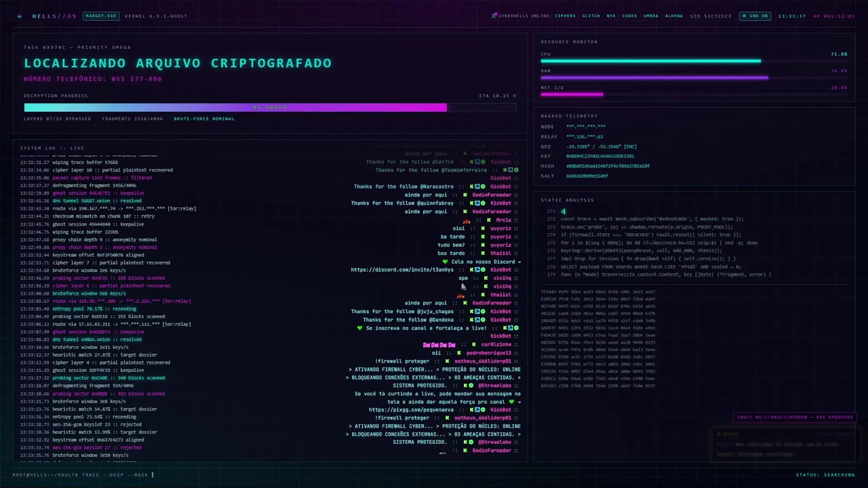The height and width of the screenshot is (488, 868).
Task: Click the RAM usage bar
Action: [x=694, y=77]
